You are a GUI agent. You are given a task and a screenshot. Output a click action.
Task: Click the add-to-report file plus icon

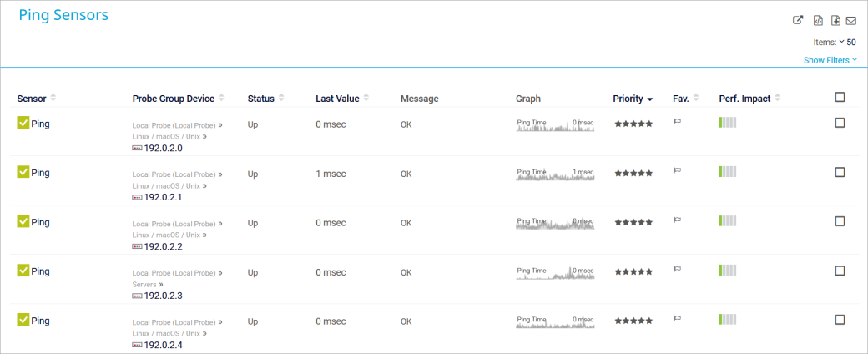835,21
